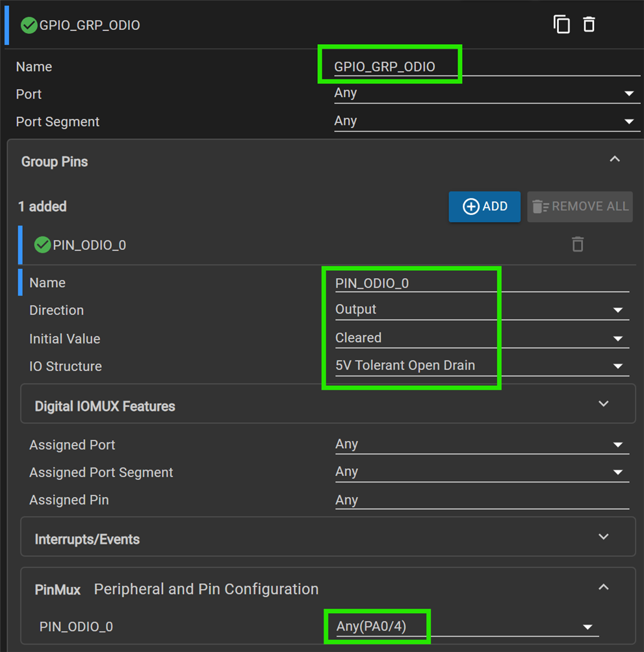Screen dimensions: 644x652
Task: Click the copy icon for GPIO_GRP_ODIO
Action: pyautogui.click(x=561, y=25)
